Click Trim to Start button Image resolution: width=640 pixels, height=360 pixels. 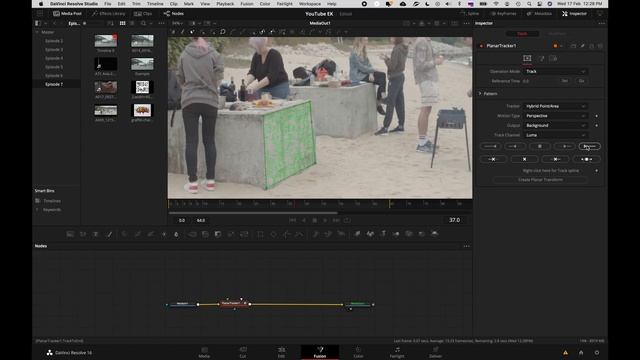tap(493, 159)
